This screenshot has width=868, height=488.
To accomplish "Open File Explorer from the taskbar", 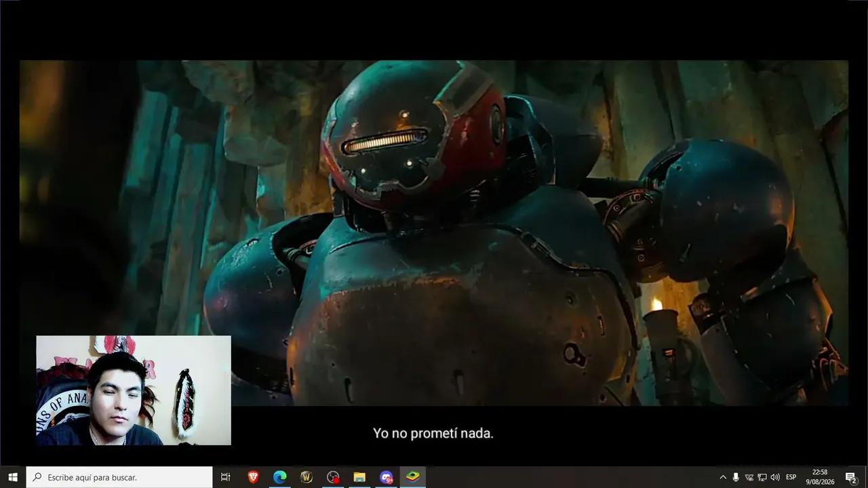I will click(x=359, y=477).
